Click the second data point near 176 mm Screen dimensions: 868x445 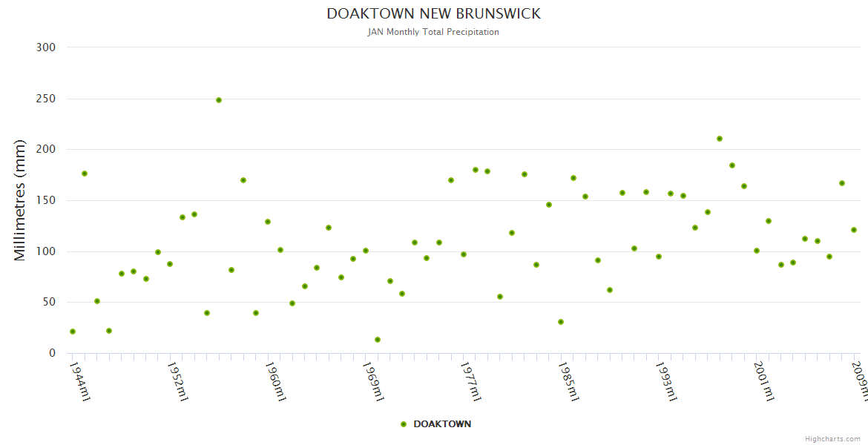point(85,174)
